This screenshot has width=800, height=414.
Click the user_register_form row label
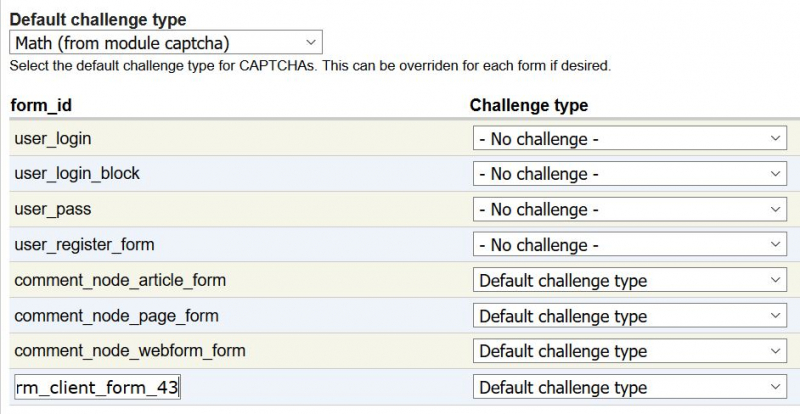pyautogui.click(x=84, y=245)
